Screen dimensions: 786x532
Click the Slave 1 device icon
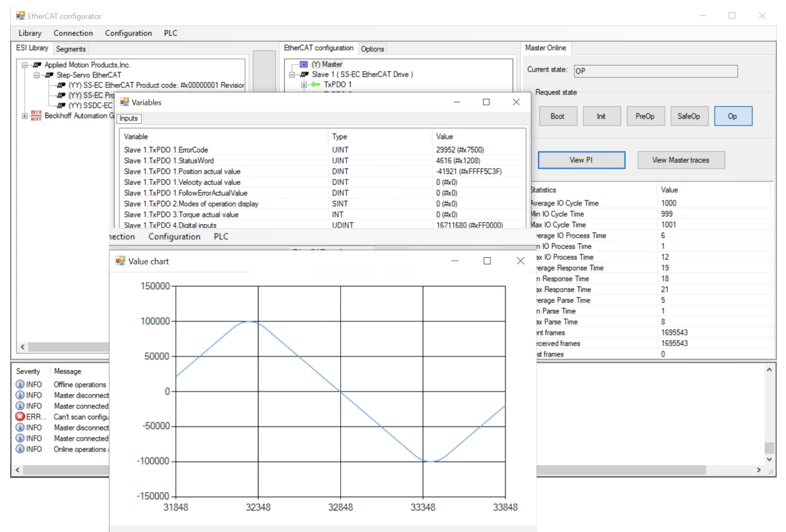304,74
